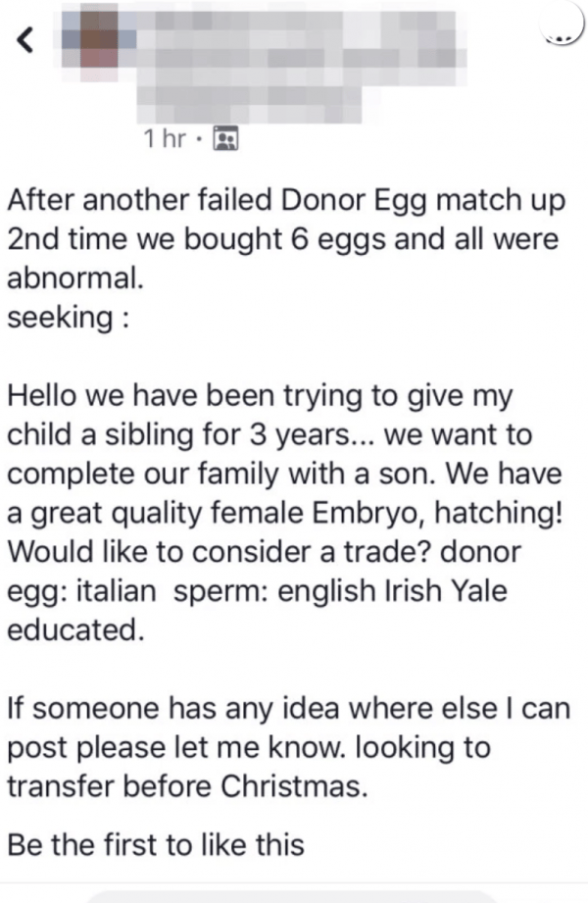Click the "1 hr" post timestamp
588x903 pixels.
[x=166, y=139]
